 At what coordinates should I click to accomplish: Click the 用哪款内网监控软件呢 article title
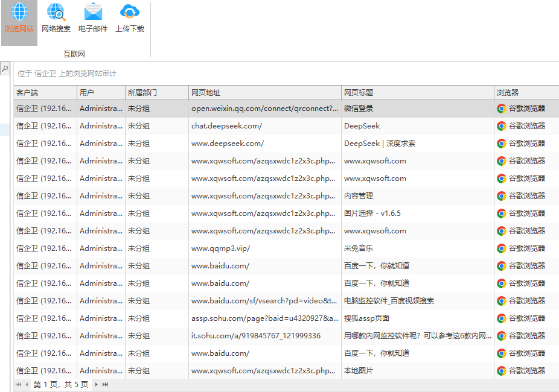418,336
